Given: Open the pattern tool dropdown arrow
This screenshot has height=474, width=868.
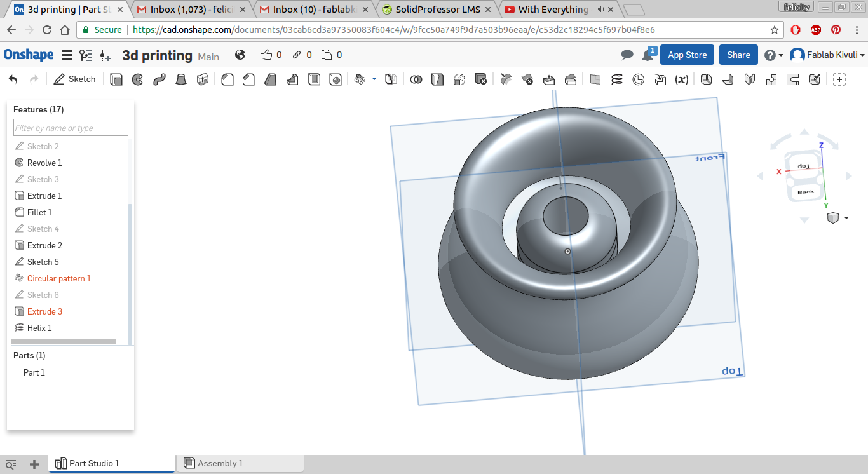Looking at the screenshot, I should [374, 79].
